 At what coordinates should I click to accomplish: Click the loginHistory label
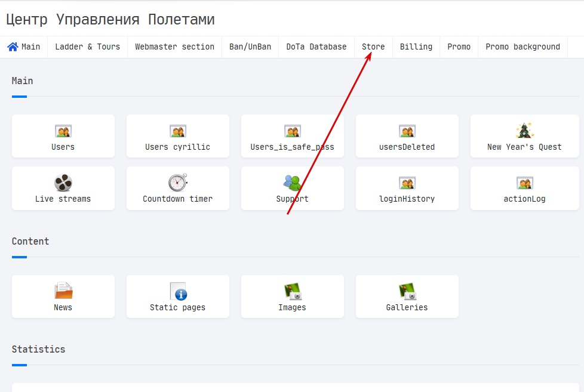click(x=407, y=199)
